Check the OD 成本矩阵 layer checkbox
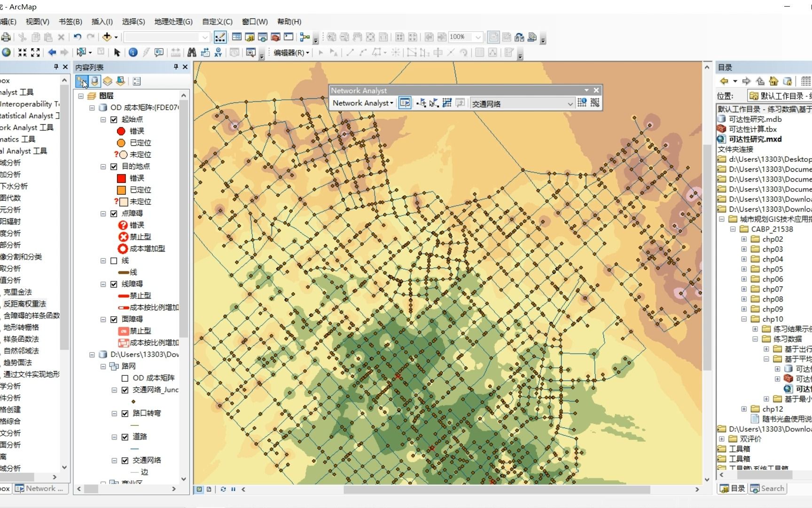The width and height of the screenshot is (812, 508). (125, 378)
